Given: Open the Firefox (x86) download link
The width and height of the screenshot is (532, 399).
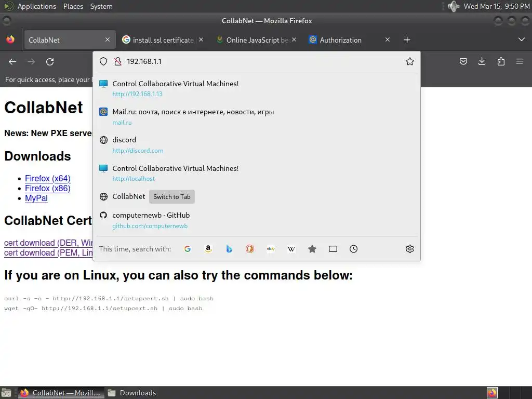Looking at the screenshot, I should tap(48, 188).
